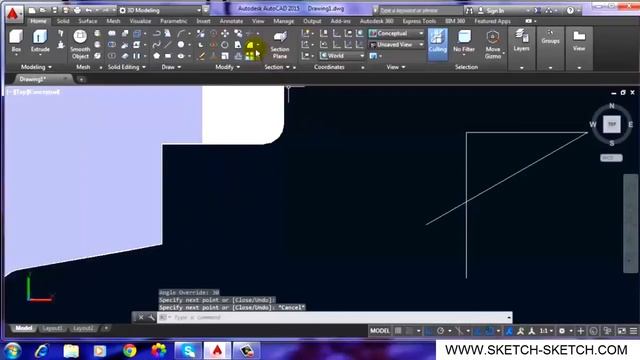640x360 pixels.
Task: Expand the Solid Editing panel
Action: point(127,67)
